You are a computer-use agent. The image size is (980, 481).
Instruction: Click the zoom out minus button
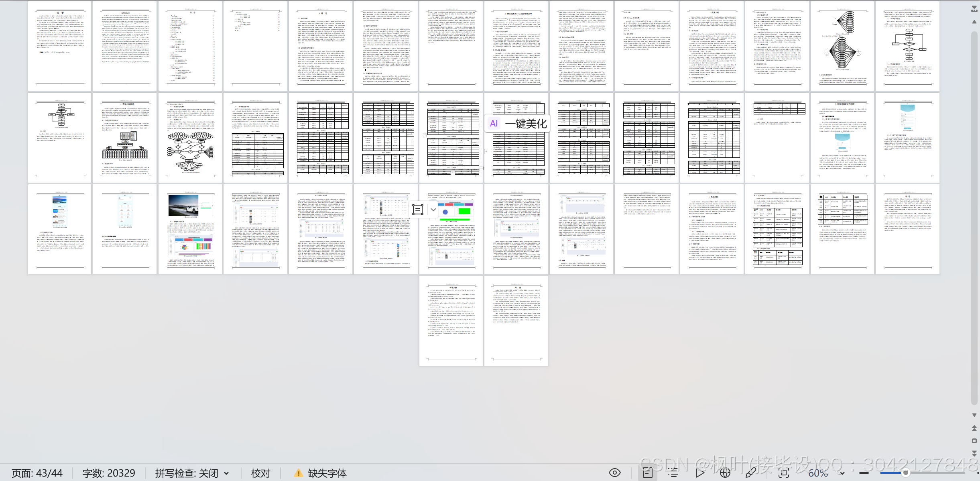click(x=863, y=473)
